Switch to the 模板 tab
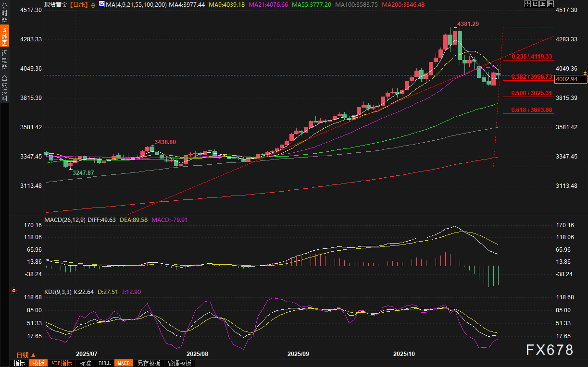 (x=38, y=363)
